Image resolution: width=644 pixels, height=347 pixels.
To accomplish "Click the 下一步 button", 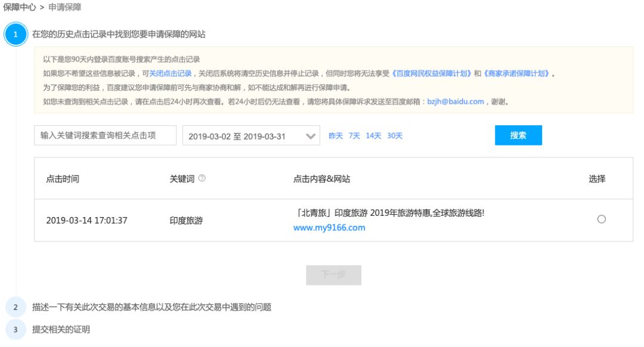I will [x=333, y=275].
